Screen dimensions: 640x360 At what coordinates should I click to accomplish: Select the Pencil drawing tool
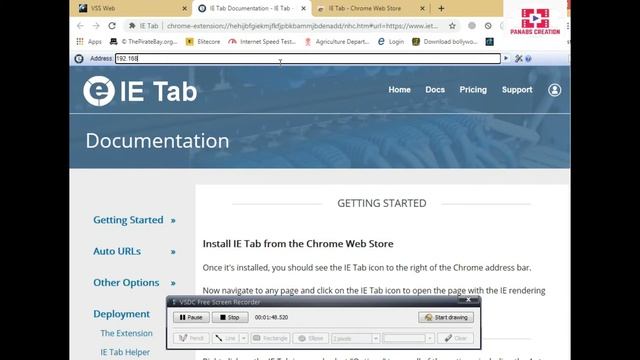(x=191, y=338)
